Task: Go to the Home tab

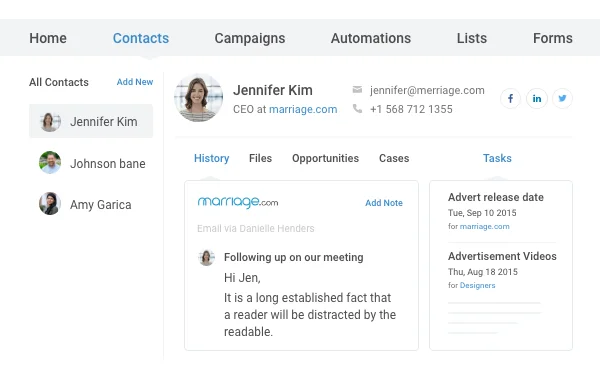Action: [48, 38]
